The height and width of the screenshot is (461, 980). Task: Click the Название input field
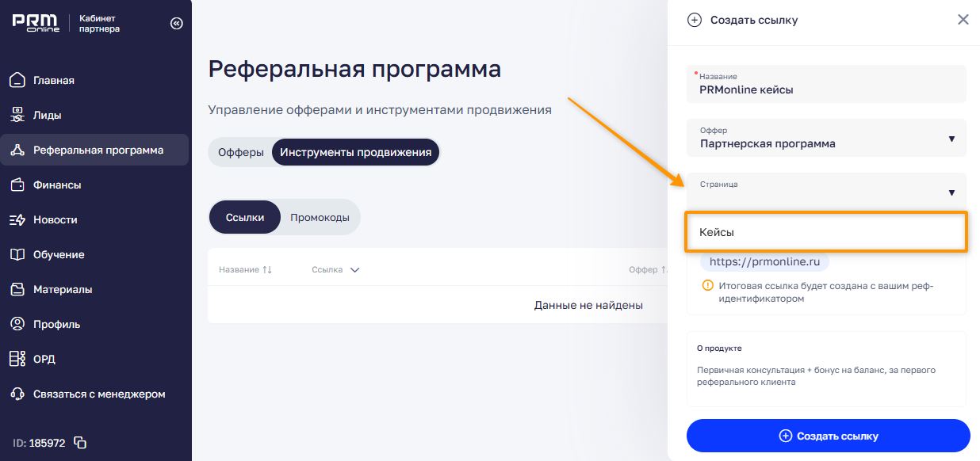826,90
